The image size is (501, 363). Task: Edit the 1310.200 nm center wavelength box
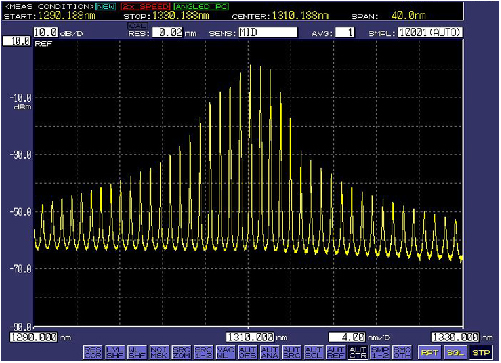pyautogui.click(x=250, y=337)
